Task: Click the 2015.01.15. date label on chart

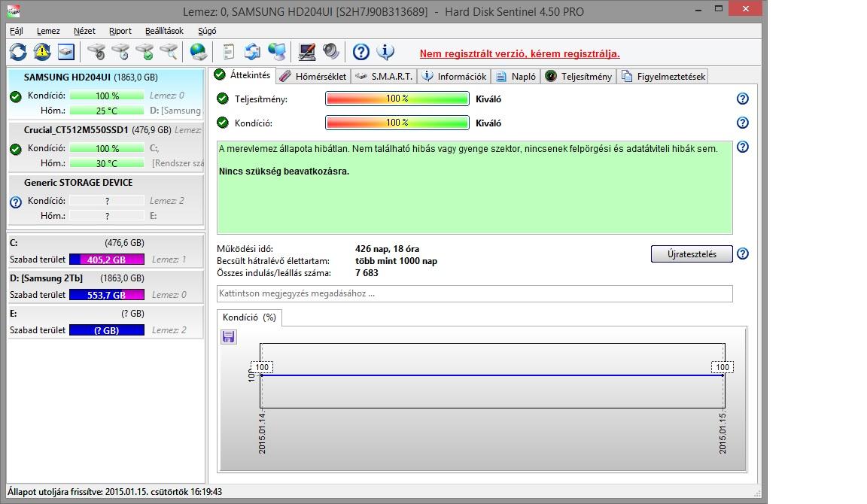Action: 722,432
